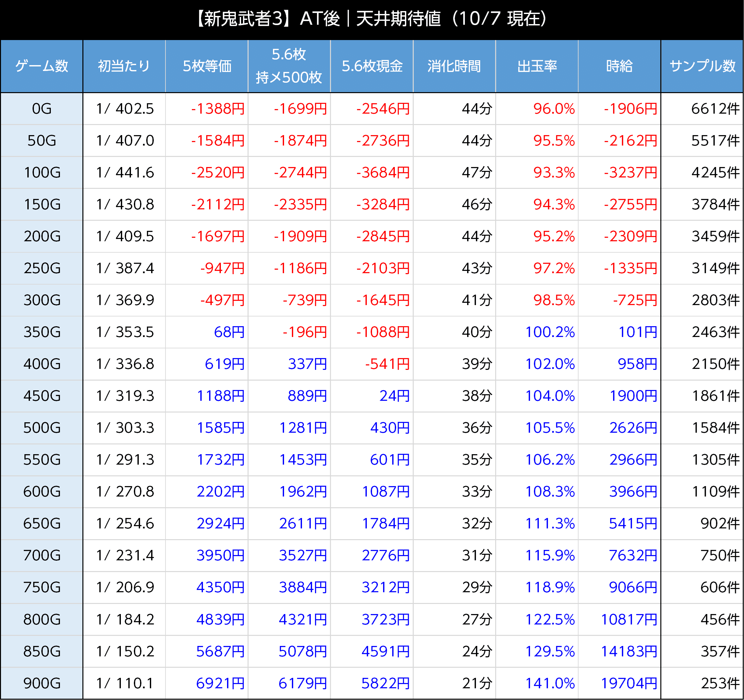Click the 100.2% payout rate cell

[550, 332]
